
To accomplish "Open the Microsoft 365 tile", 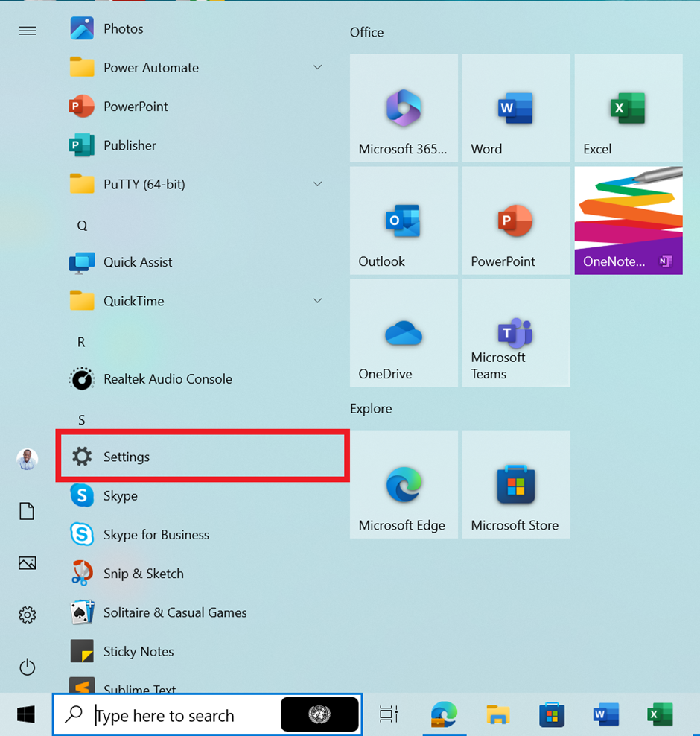I will [x=404, y=108].
